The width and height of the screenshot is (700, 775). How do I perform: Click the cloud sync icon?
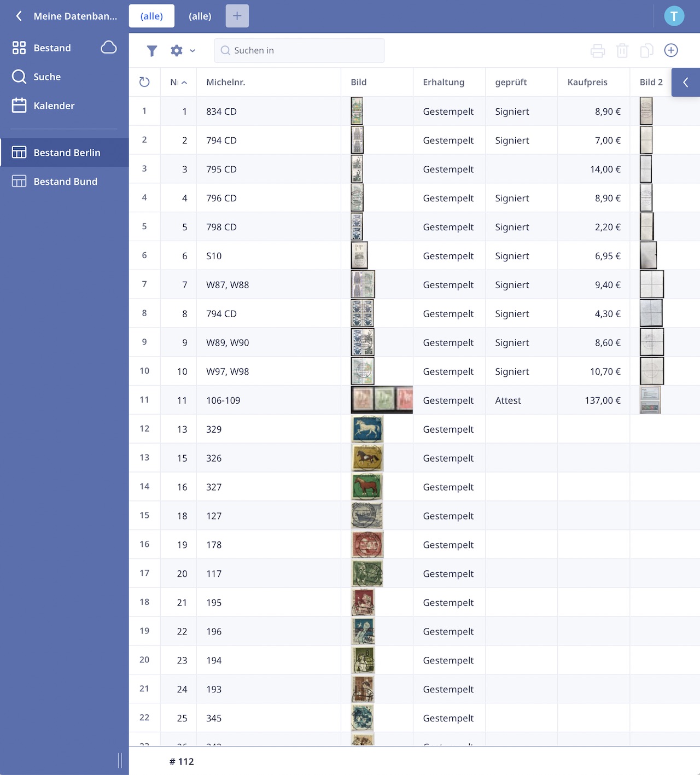[x=109, y=48]
